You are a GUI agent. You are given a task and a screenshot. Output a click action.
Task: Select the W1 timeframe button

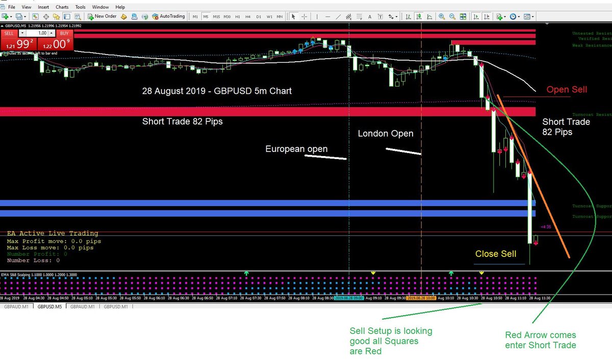coord(269,16)
